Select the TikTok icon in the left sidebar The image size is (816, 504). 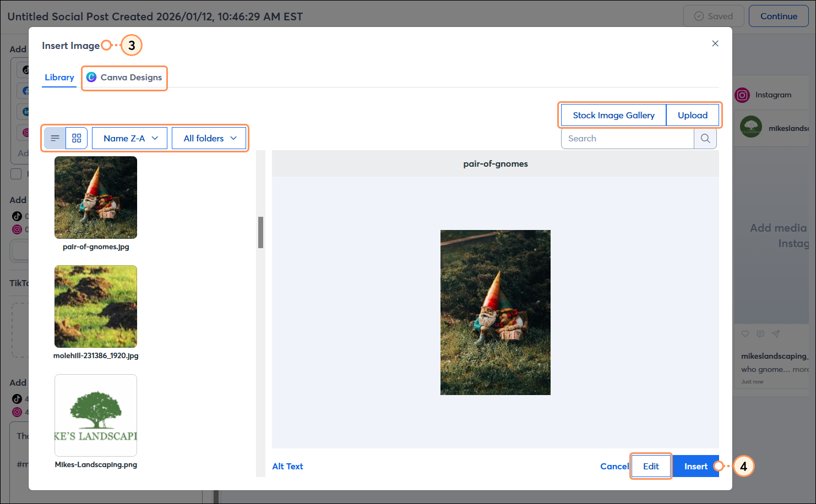tap(25, 70)
